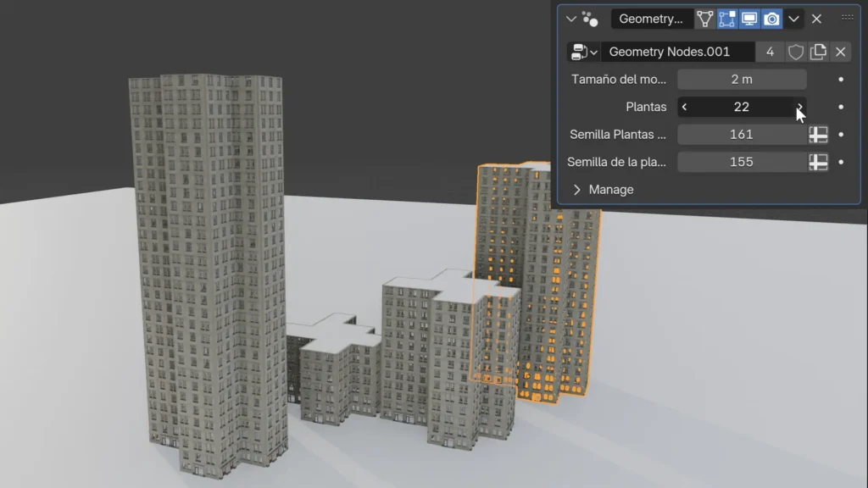Collapse the Geometry Nodes modifier panel

click(x=571, y=19)
